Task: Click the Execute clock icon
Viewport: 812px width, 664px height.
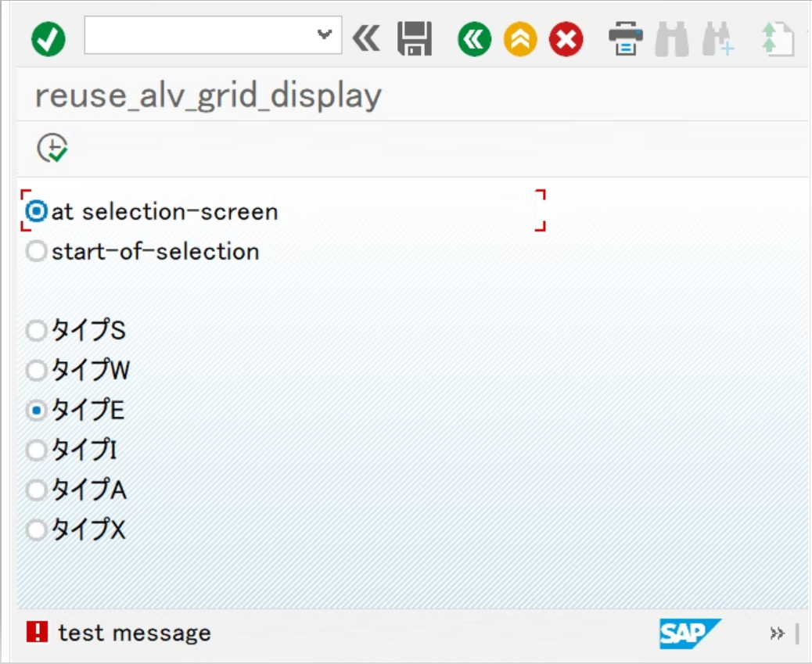Action: [x=52, y=148]
